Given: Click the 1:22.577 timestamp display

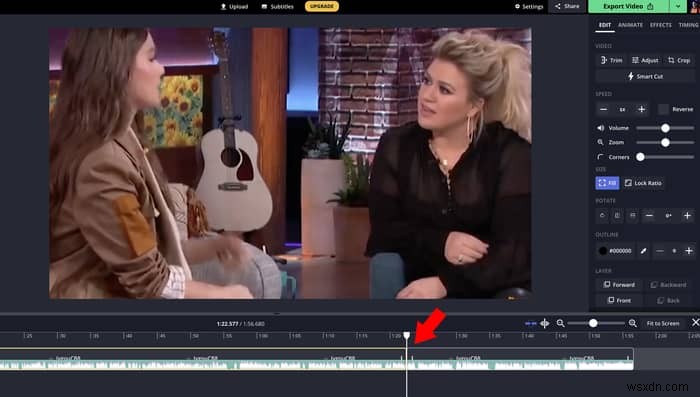Looking at the screenshot, I should coord(227,324).
